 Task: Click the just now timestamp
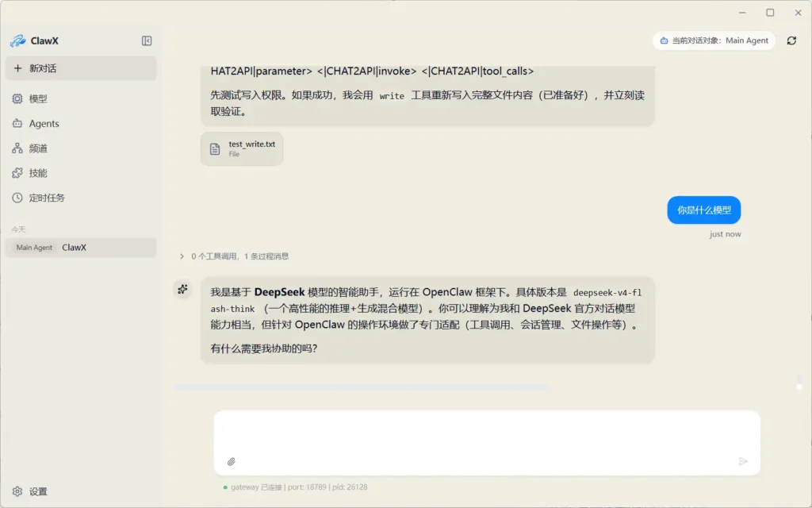click(x=725, y=234)
